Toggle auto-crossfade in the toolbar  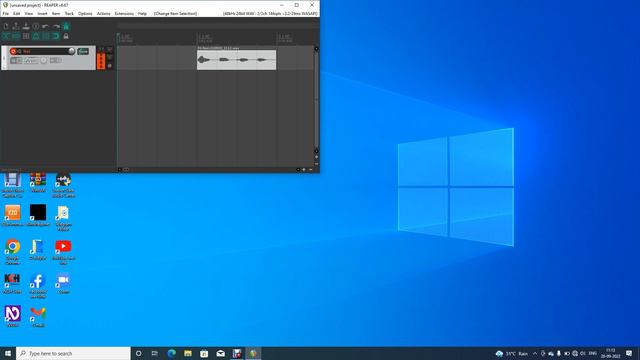[6, 36]
